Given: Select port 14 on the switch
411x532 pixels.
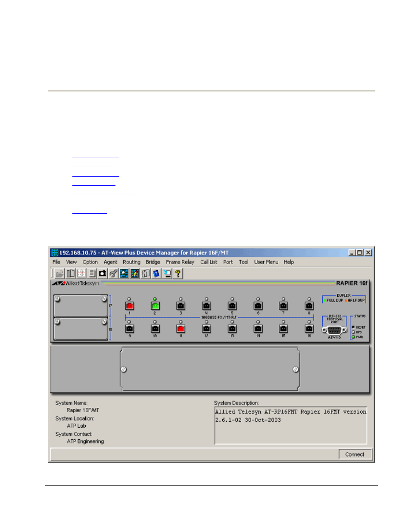Looking at the screenshot, I should [x=258, y=329].
